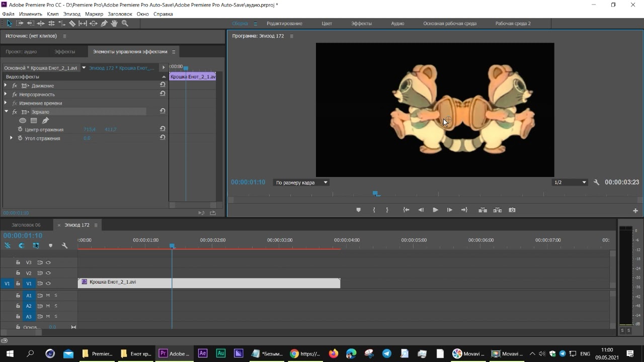The height and width of the screenshot is (362, 644).
Task: Toggle Зеркало effect fx on/off
Action: point(15,112)
